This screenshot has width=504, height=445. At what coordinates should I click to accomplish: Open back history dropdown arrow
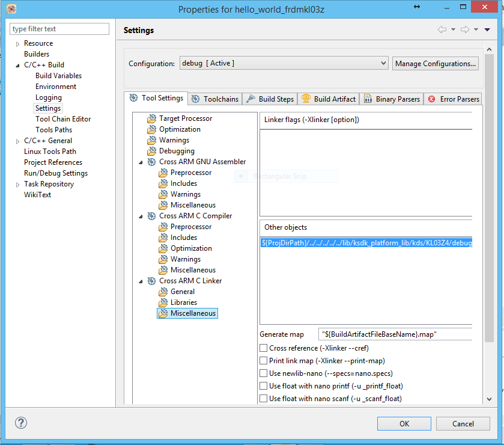coord(453,29)
